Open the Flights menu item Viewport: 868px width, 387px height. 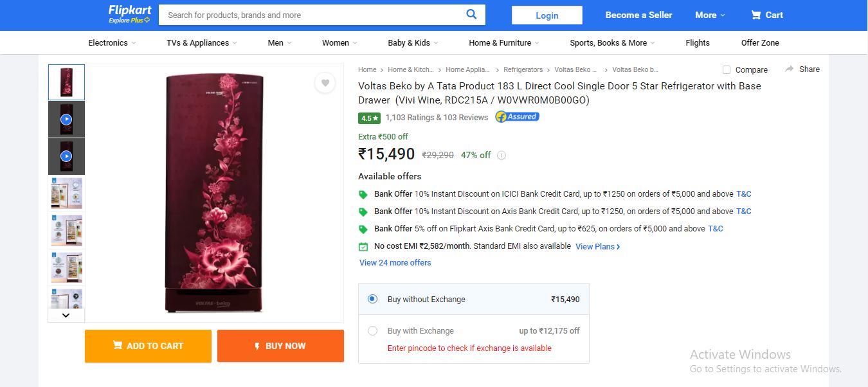coord(698,43)
